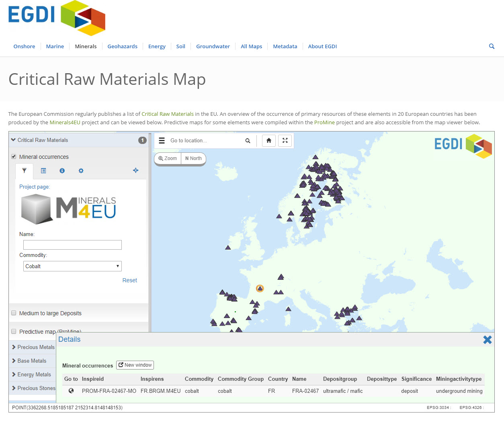Open the Geohazards menu item
The height and width of the screenshot is (427, 504).
coord(122,46)
